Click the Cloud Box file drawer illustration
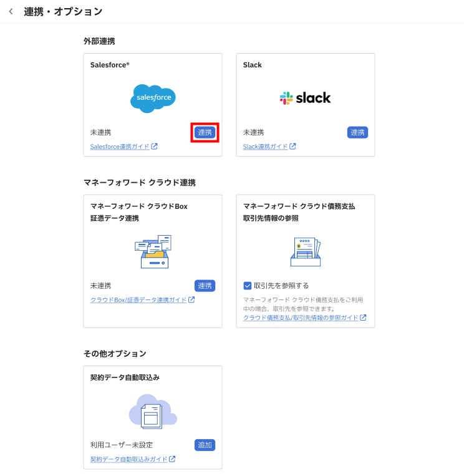 [153, 251]
